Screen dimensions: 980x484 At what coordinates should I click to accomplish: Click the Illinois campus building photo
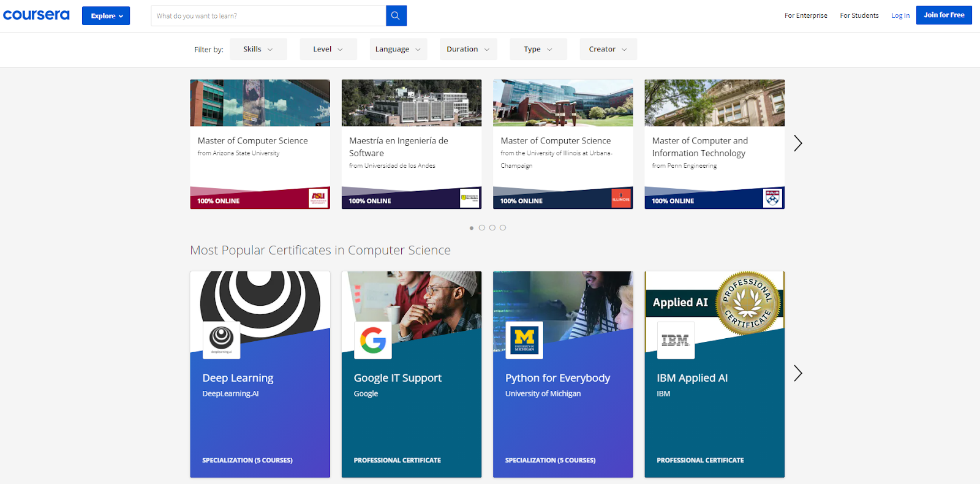pyautogui.click(x=563, y=103)
